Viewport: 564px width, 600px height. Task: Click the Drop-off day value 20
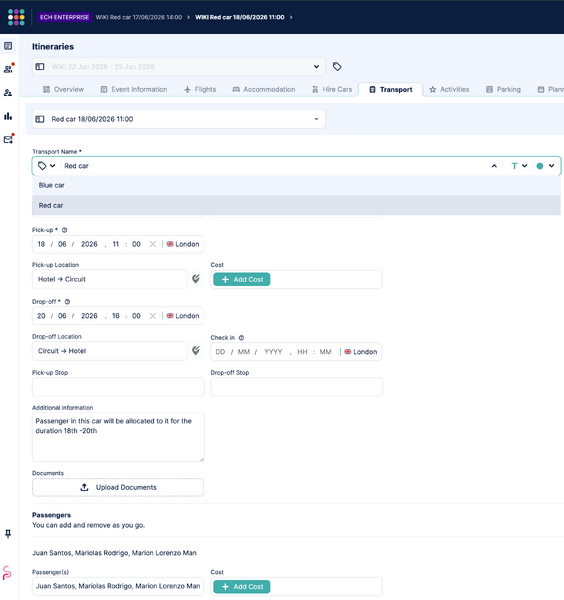41,316
